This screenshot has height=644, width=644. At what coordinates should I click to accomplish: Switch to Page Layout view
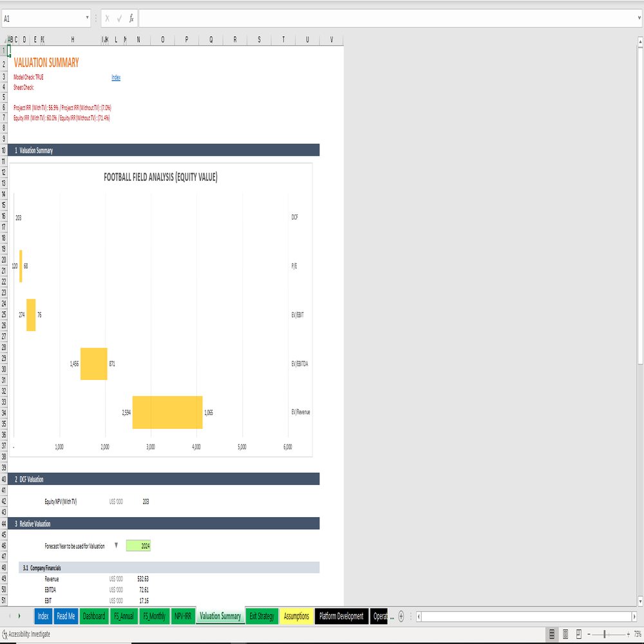click(565, 634)
